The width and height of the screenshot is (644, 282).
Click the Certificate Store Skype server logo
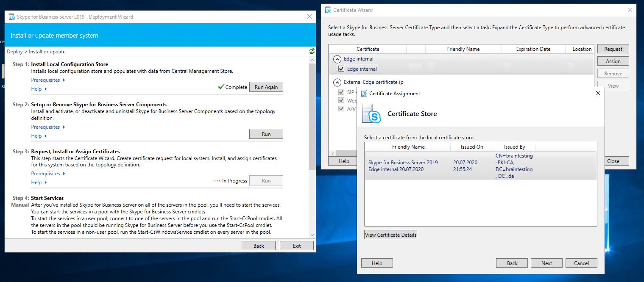click(x=371, y=113)
